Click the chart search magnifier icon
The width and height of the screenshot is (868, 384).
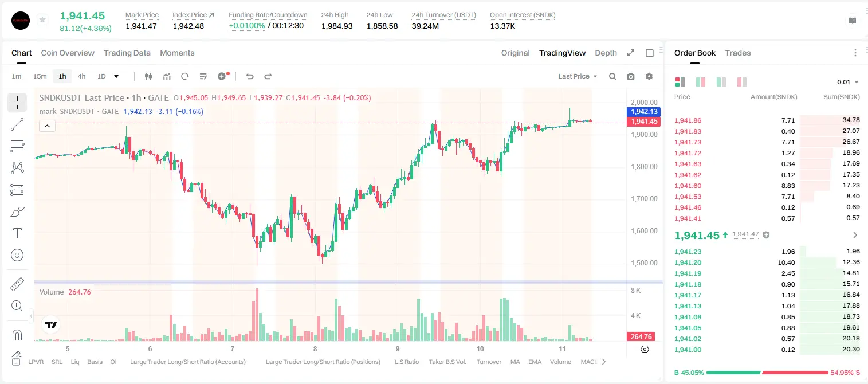[612, 76]
